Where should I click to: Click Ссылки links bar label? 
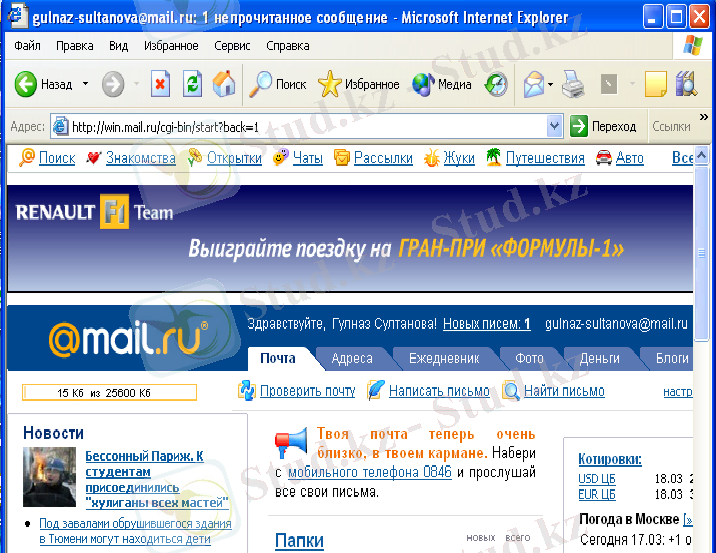[671, 126]
